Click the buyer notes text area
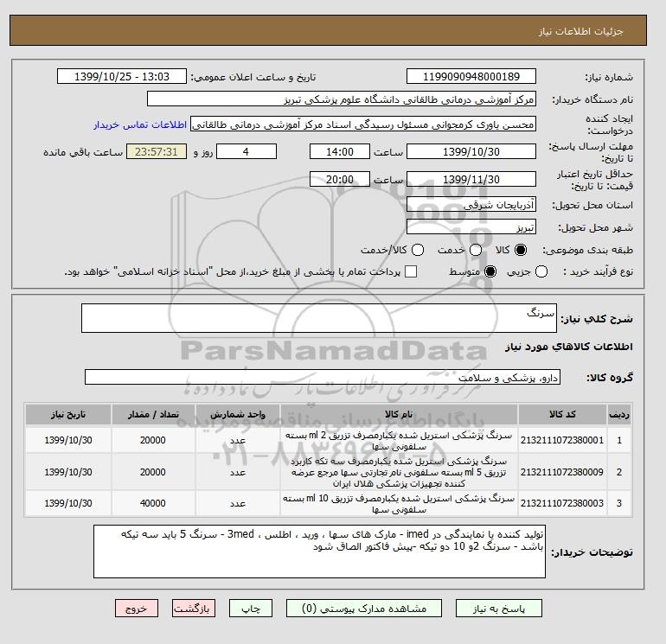This screenshot has width=666, height=644. (319, 552)
